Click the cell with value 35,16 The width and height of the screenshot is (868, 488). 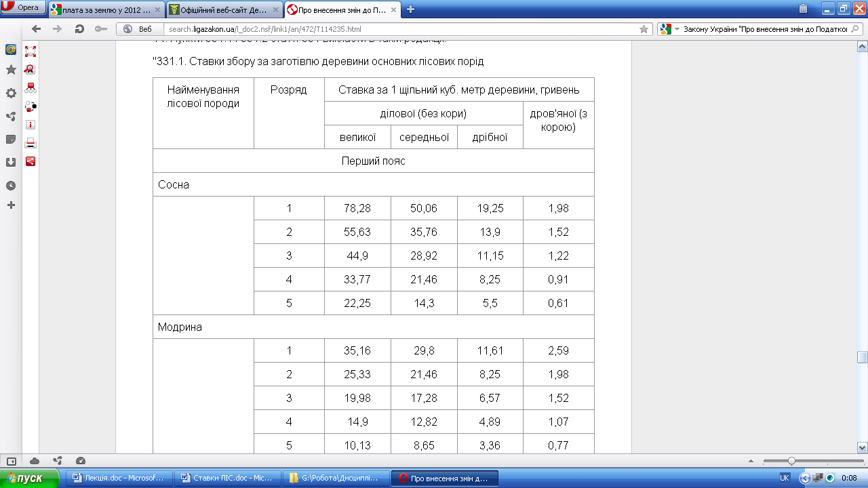pyautogui.click(x=357, y=350)
